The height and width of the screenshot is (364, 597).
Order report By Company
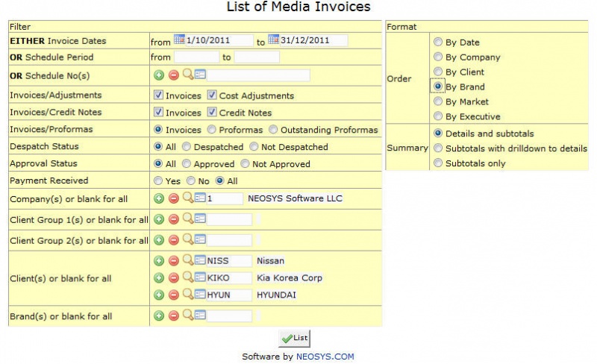(x=438, y=57)
